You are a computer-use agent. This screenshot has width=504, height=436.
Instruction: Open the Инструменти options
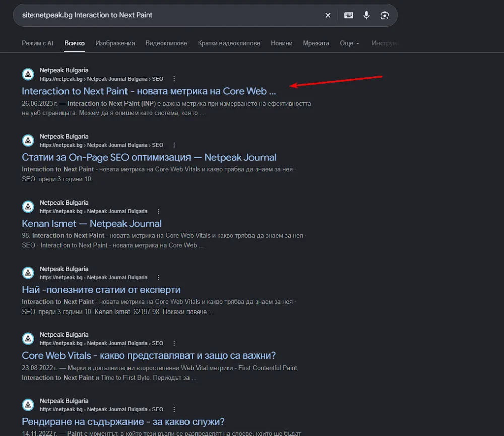[385, 43]
